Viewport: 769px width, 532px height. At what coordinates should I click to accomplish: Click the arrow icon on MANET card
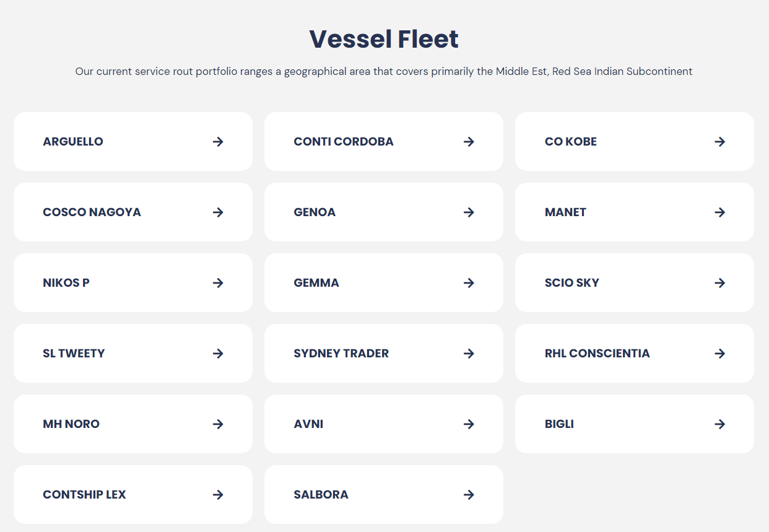pos(719,212)
